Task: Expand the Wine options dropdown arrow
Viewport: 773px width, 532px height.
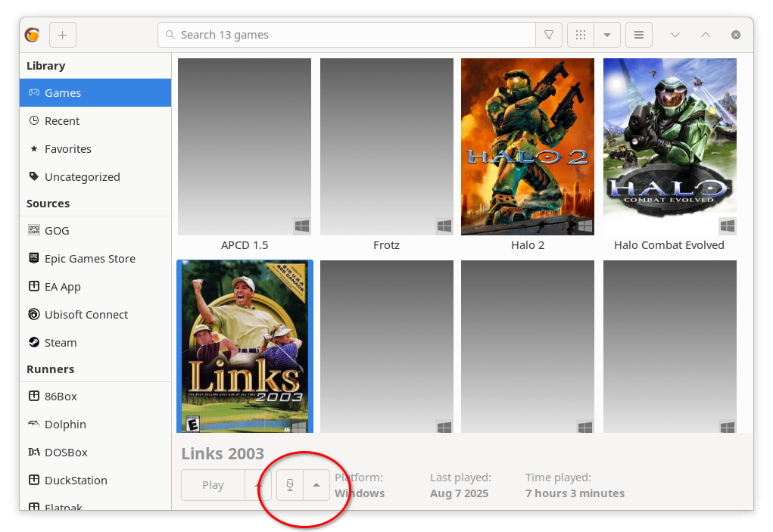Action: click(x=316, y=485)
